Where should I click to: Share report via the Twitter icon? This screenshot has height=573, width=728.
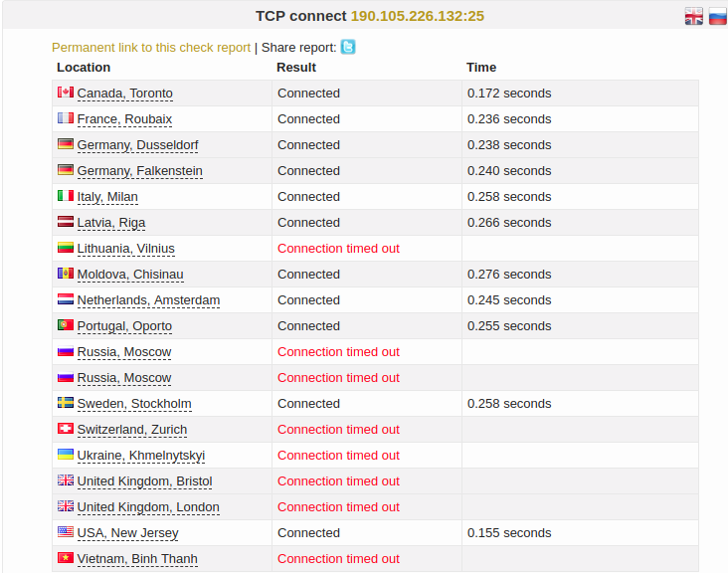pos(348,47)
